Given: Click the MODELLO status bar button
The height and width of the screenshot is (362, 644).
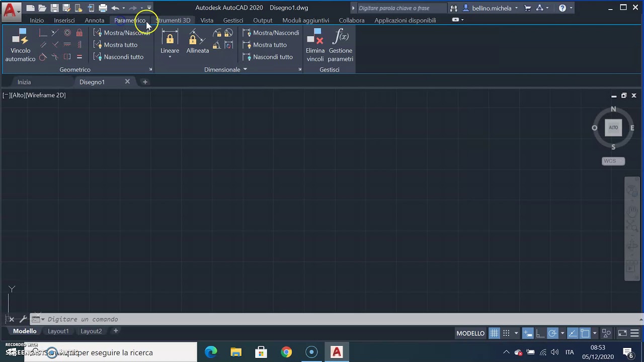Looking at the screenshot, I should (x=470, y=333).
